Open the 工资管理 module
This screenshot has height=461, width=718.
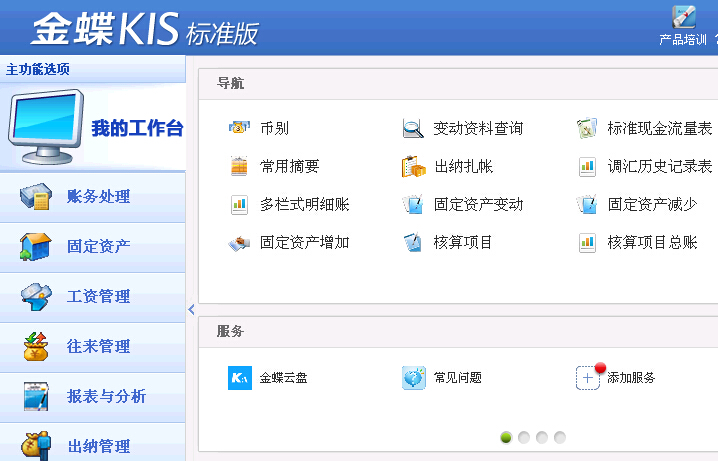[x=92, y=297]
